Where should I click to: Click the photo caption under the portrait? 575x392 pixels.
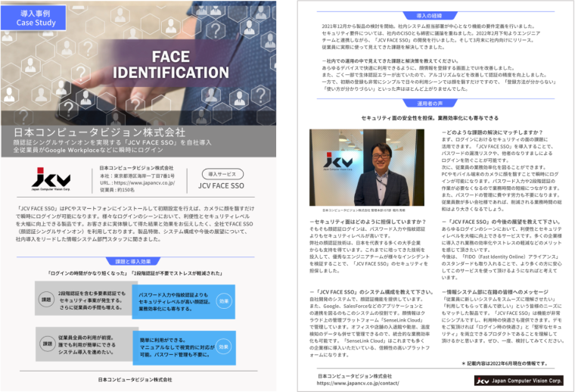364,210
